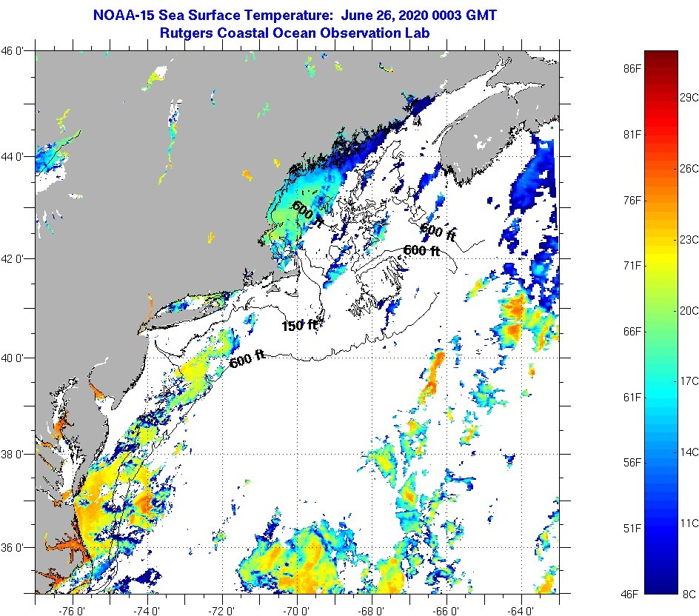Click the NOAA-15 Sea Surface Temperature title
The height and width of the screenshot is (616, 699).
click(x=295, y=14)
